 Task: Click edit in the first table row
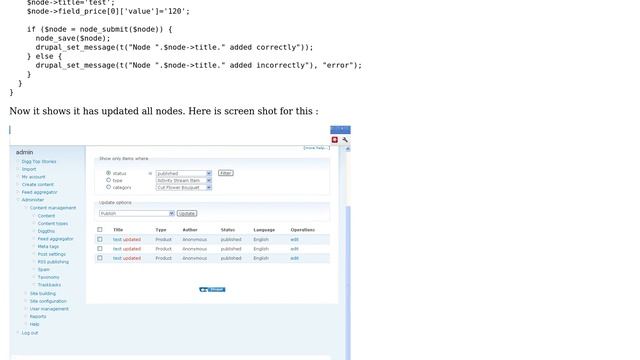click(x=294, y=240)
